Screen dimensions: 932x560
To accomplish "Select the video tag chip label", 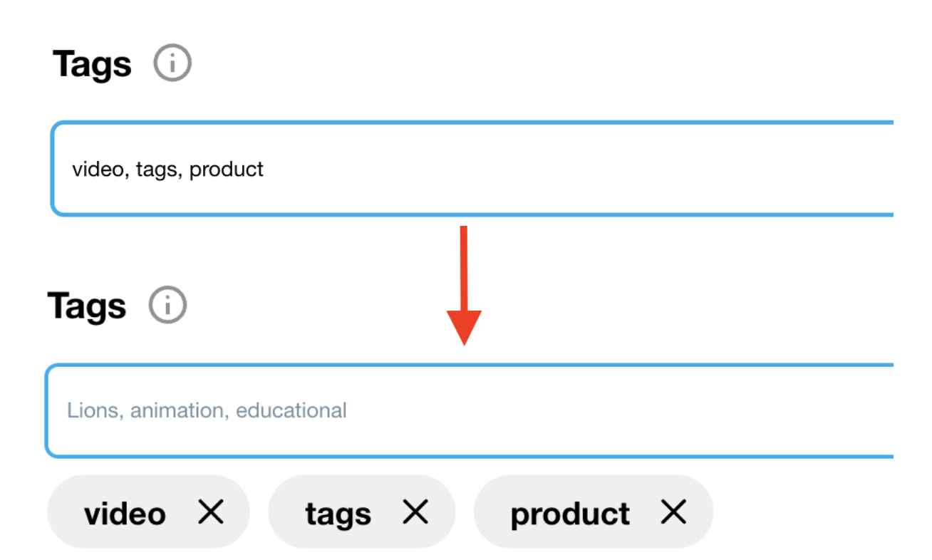I will (125, 514).
